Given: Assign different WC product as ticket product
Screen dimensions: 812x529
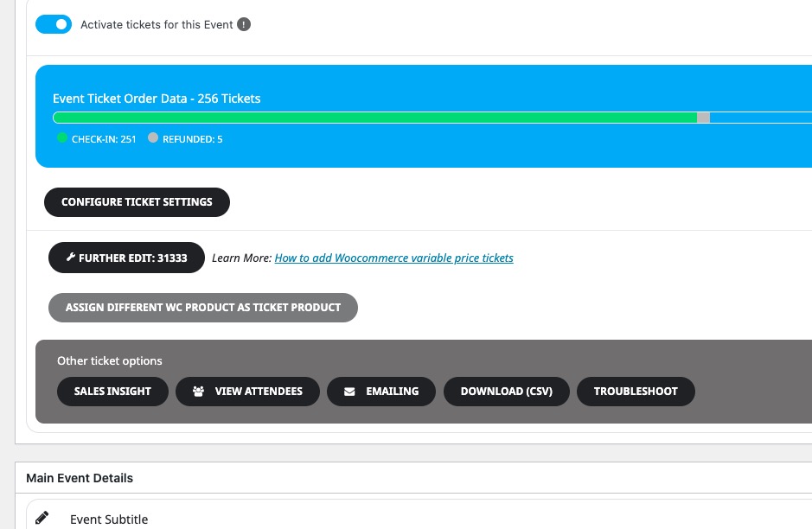Looking at the screenshot, I should (203, 308).
